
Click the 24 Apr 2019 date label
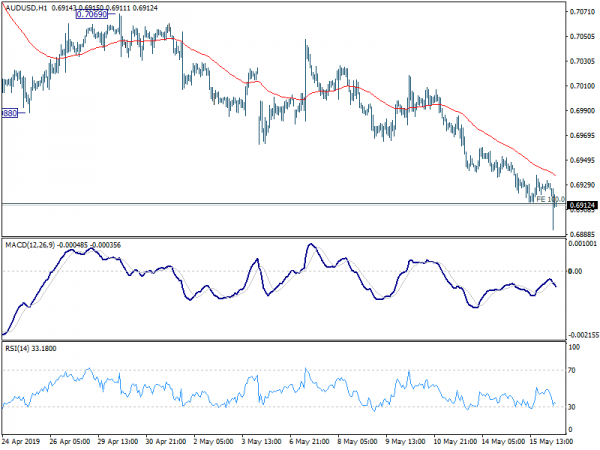point(23,442)
